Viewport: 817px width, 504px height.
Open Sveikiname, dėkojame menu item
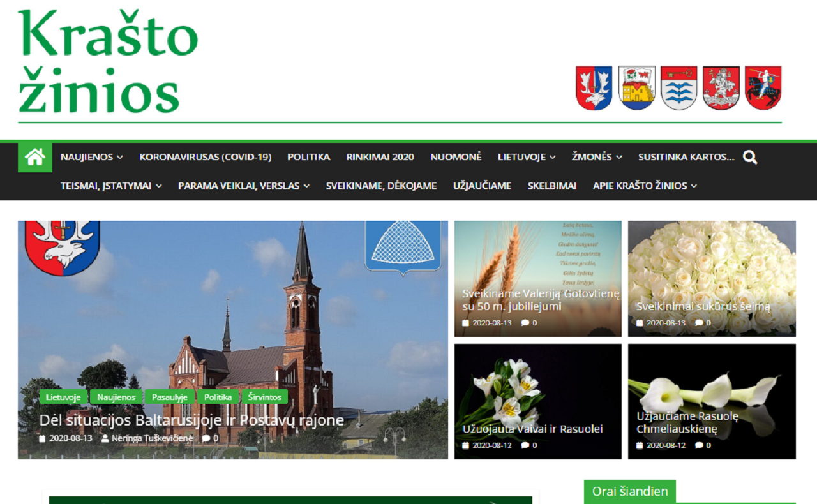point(381,186)
